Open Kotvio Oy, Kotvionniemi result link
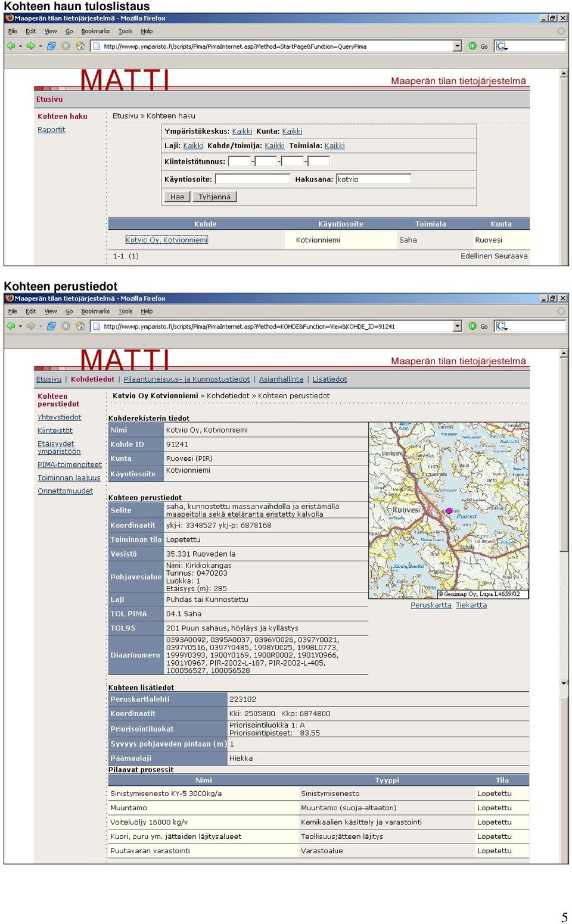 point(167,240)
